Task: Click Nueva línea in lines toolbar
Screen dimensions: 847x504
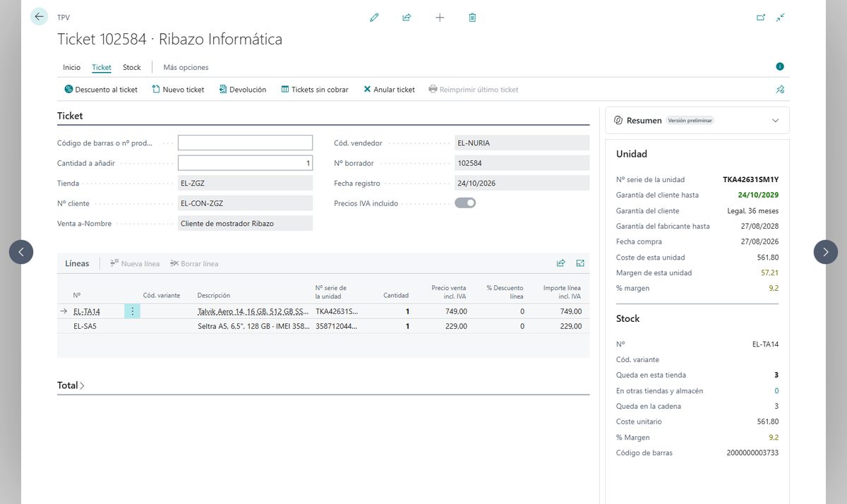Action: (135, 264)
